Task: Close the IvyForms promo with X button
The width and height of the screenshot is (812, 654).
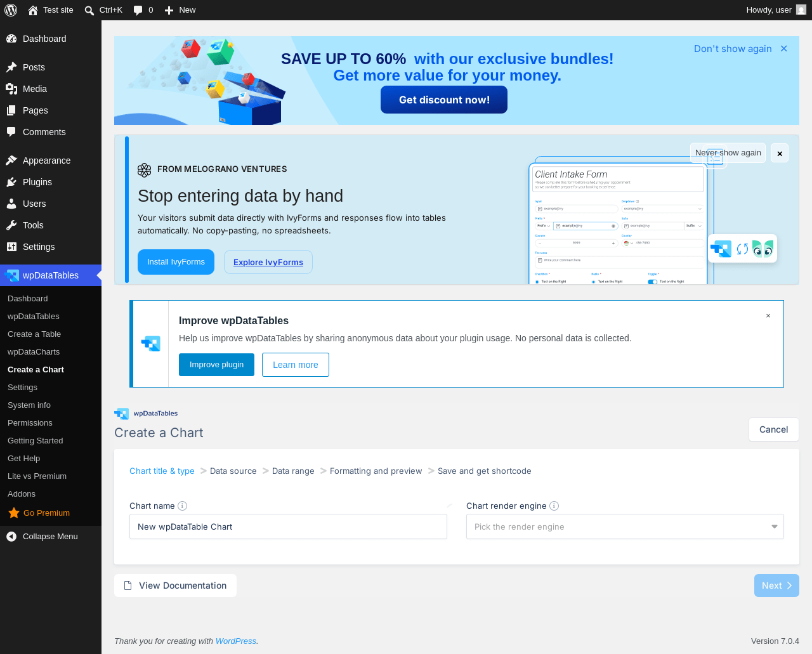Action: [780, 154]
